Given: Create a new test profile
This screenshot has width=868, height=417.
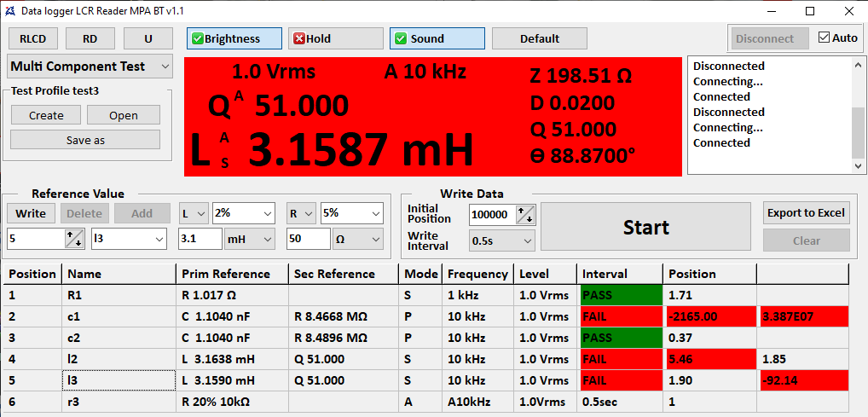Looking at the screenshot, I should tap(47, 115).
